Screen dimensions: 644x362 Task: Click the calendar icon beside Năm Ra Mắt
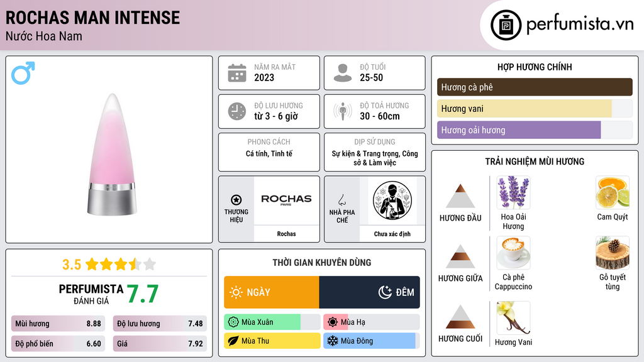coord(237,73)
